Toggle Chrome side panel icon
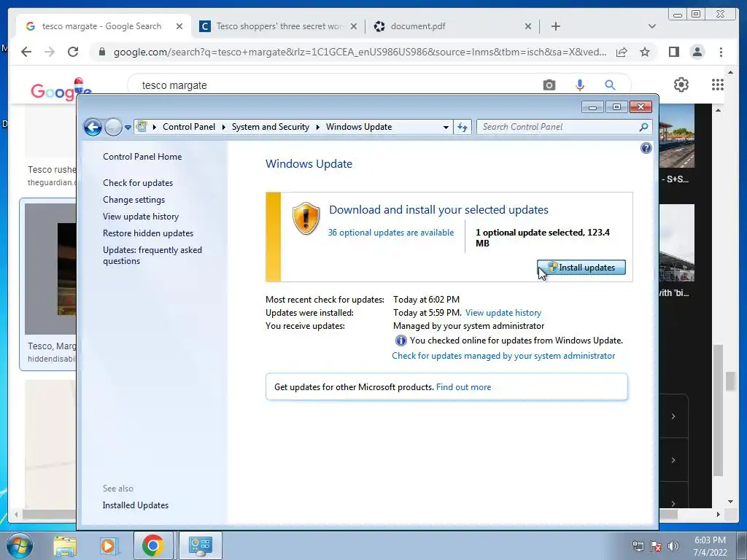 click(x=673, y=52)
